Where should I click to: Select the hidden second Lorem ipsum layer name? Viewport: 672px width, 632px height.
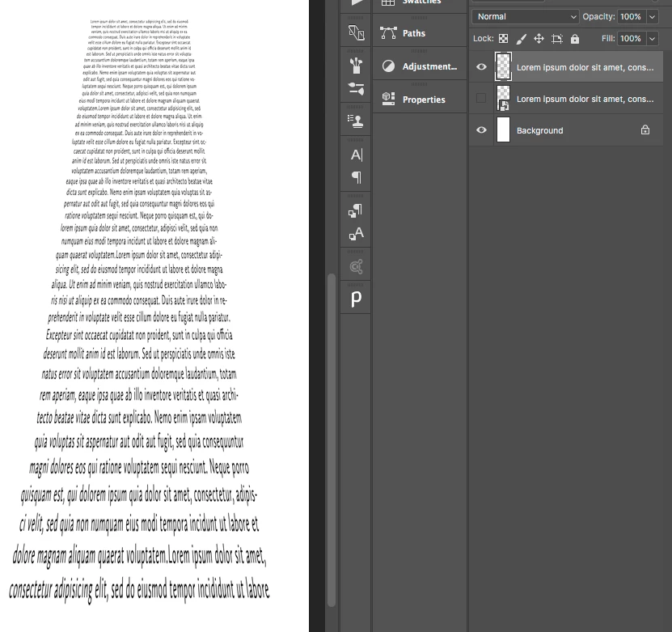click(x=585, y=99)
